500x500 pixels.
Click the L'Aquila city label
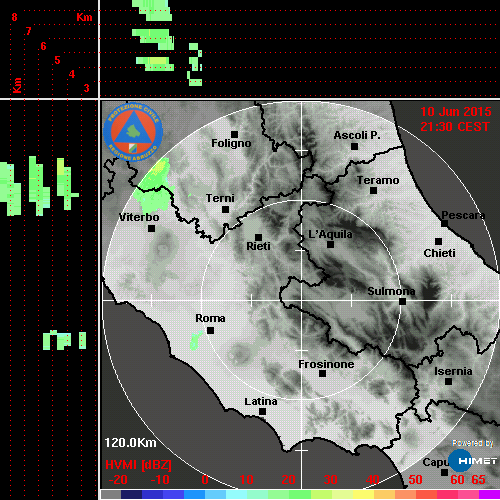(330, 234)
